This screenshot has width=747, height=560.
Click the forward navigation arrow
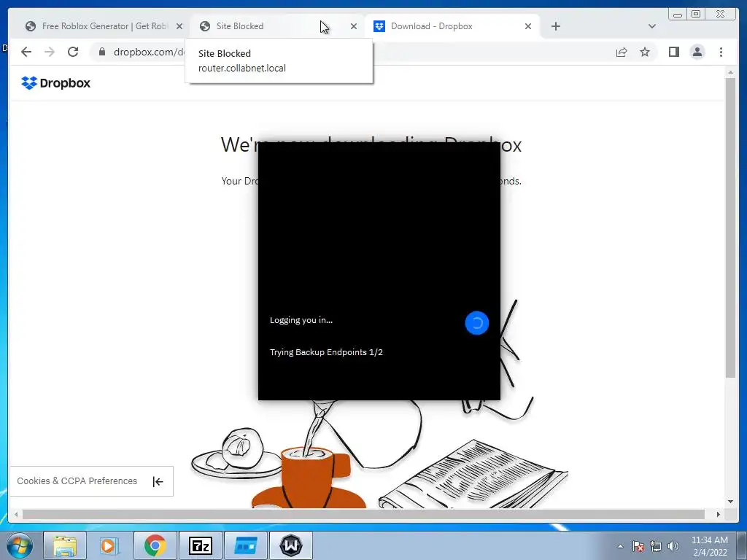pyautogui.click(x=50, y=52)
